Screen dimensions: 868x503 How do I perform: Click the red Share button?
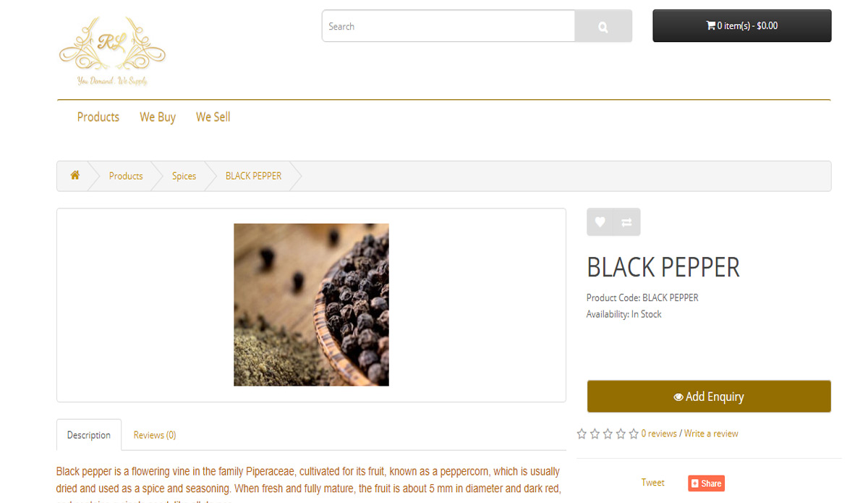point(706,483)
